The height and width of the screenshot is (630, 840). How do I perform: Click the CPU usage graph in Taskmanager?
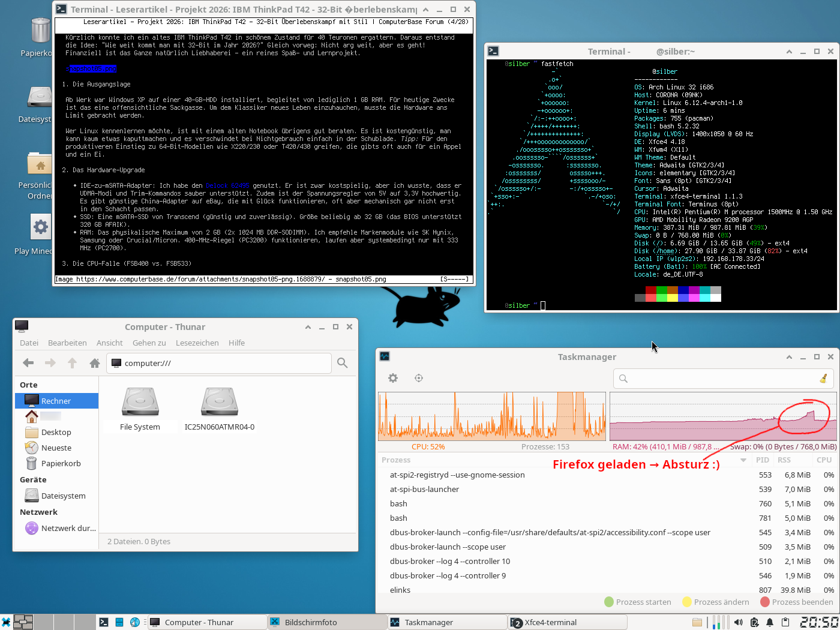click(x=492, y=416)
